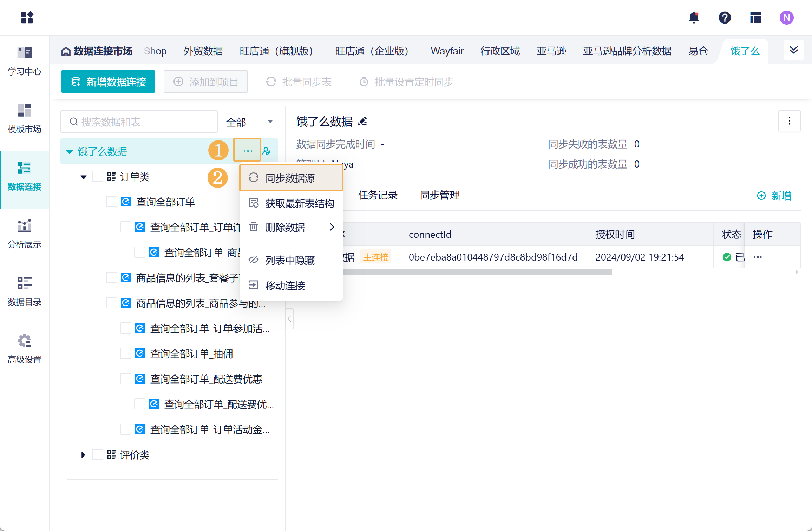Open the three-dot ellipsis next to 饿了么数据
812x531 pixels.
click(x=247, y=151)
